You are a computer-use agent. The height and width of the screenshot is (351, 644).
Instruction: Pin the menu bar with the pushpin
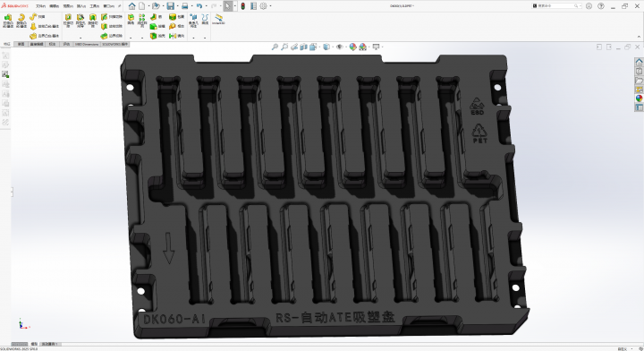click(x=120, y=6)
